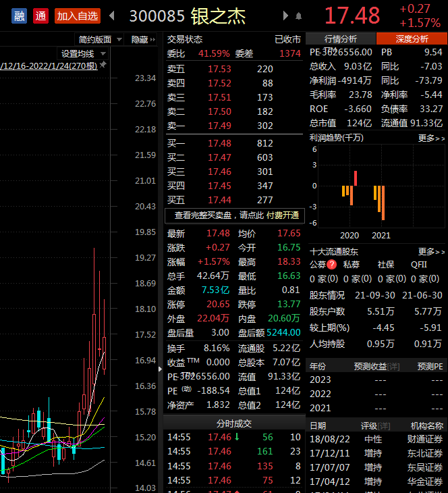Image resolution: width=448 pixels, height=493 pixels.
Task: Open 详 detail link beside 评级
Action: tap(384, 426)
